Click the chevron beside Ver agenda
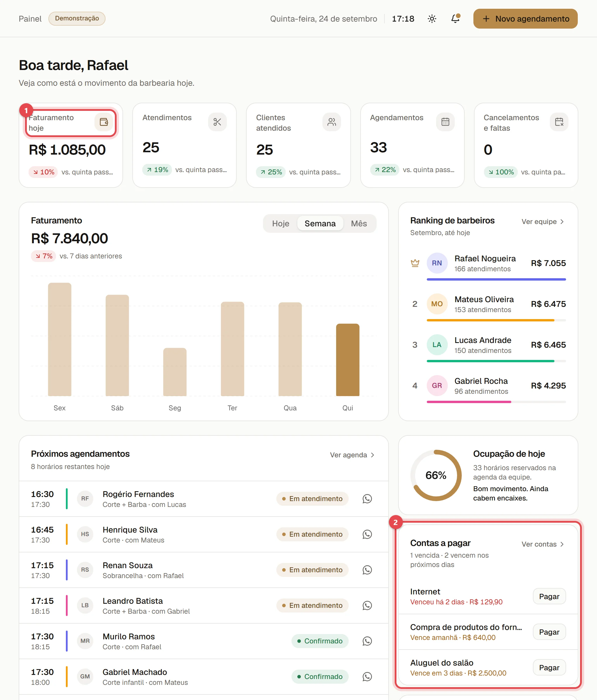This screenshot has height=700, width=597. click(x=372, y=455)
